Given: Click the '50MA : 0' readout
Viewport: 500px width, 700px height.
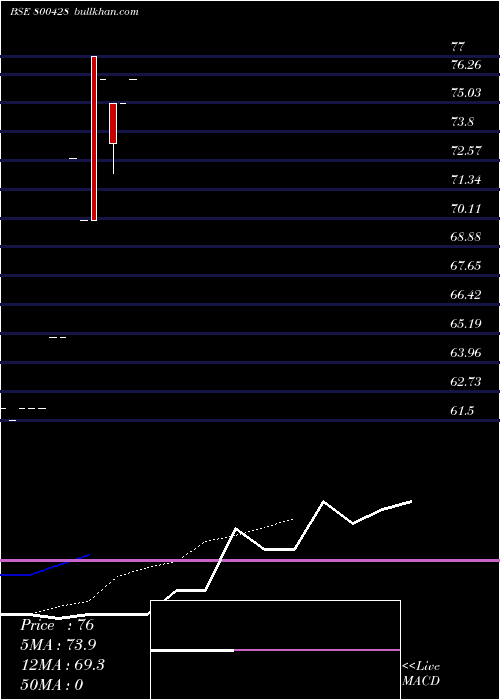Looking at the screenshot, I should tap(52, 685).
